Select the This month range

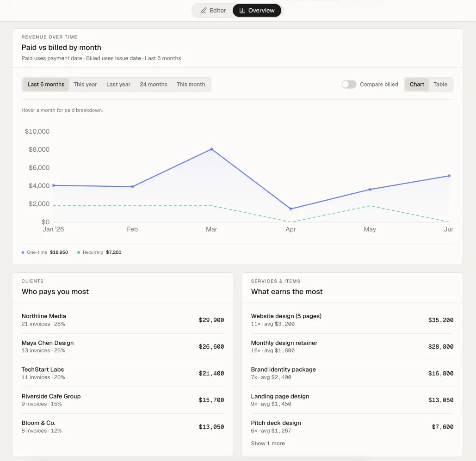(x=191, y=84)
